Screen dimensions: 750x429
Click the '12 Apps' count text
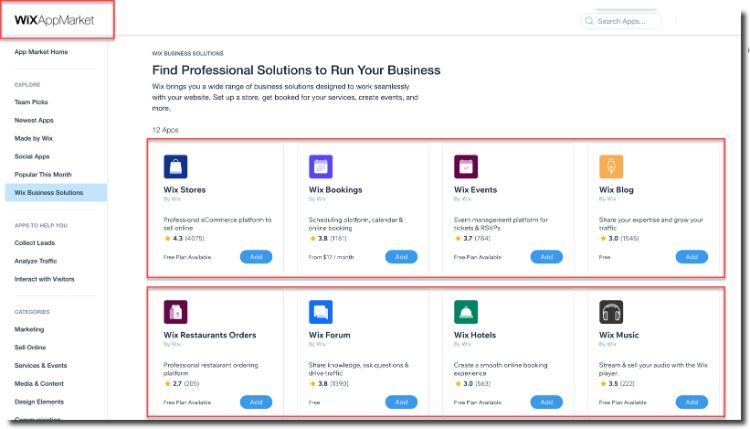coord(165,130)
